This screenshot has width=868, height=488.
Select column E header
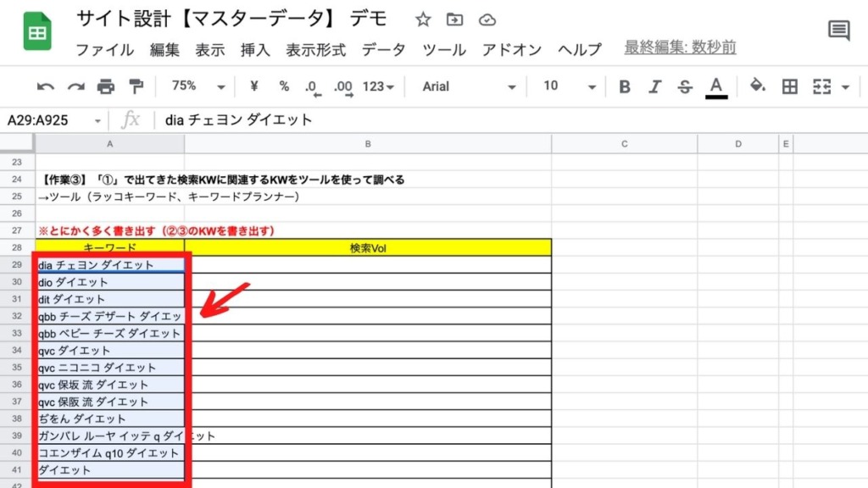[x=786, y=144]
